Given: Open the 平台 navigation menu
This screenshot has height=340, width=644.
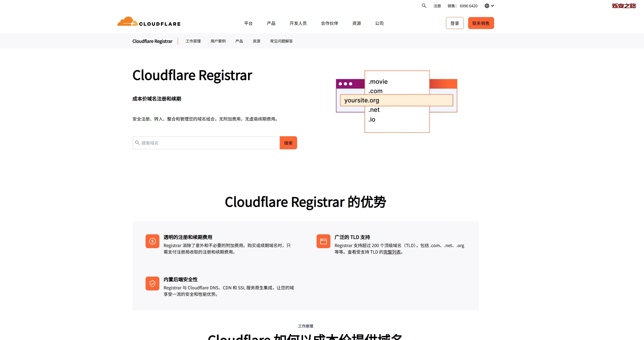Looking at the screenshot, I should [x=248, y=23].
